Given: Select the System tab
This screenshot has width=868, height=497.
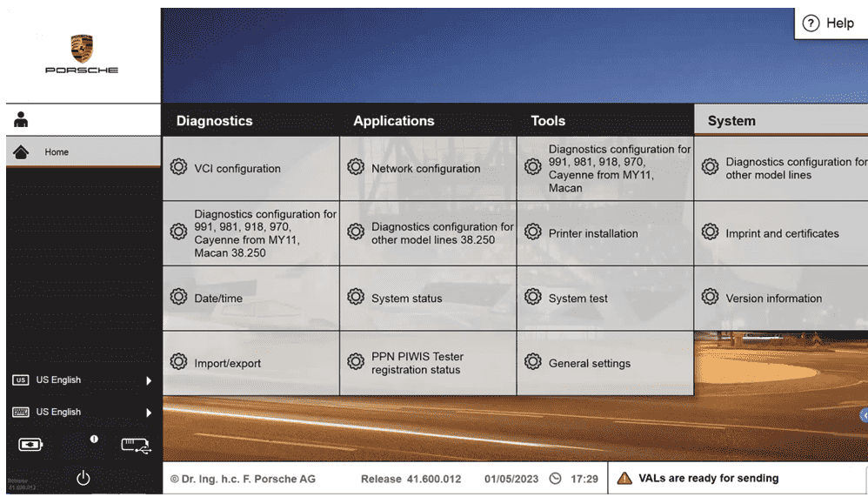Looking at the screenshot, I should [781, 121].
